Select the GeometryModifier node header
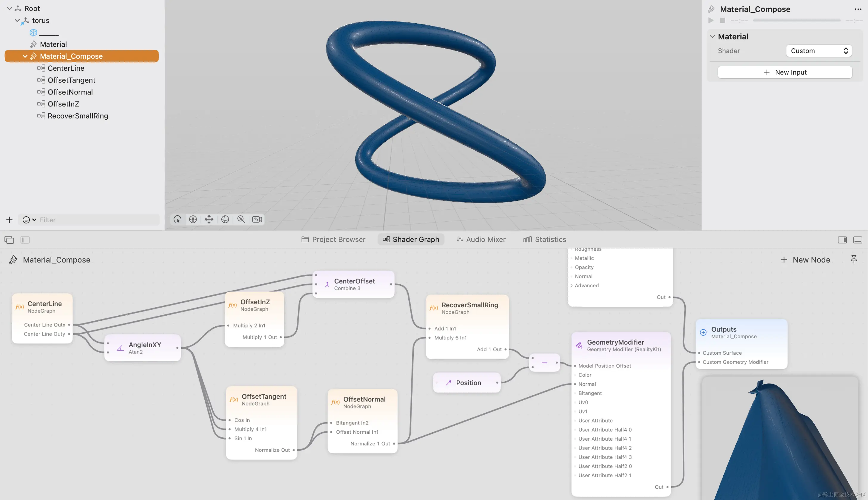868x500 pixels. click(621, 345)
